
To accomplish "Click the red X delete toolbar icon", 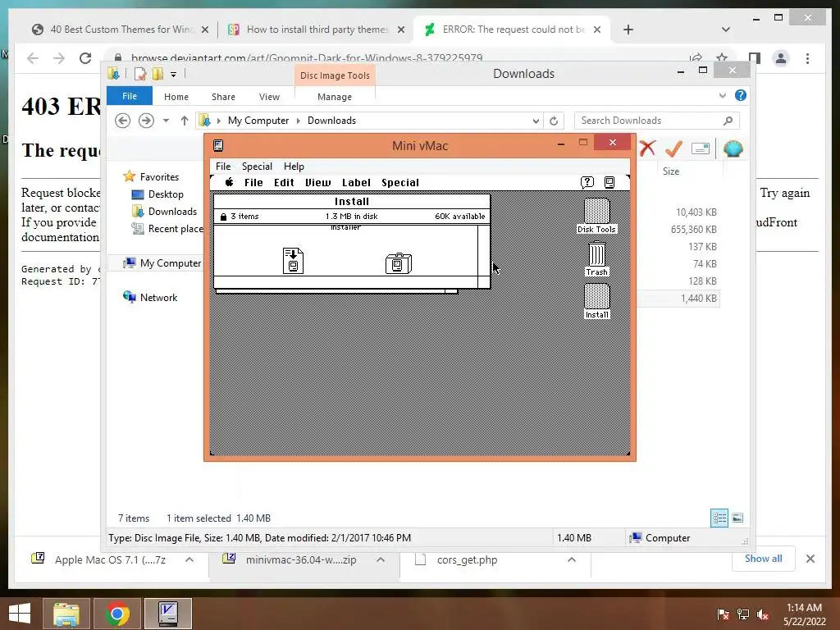I will (648, 148).
